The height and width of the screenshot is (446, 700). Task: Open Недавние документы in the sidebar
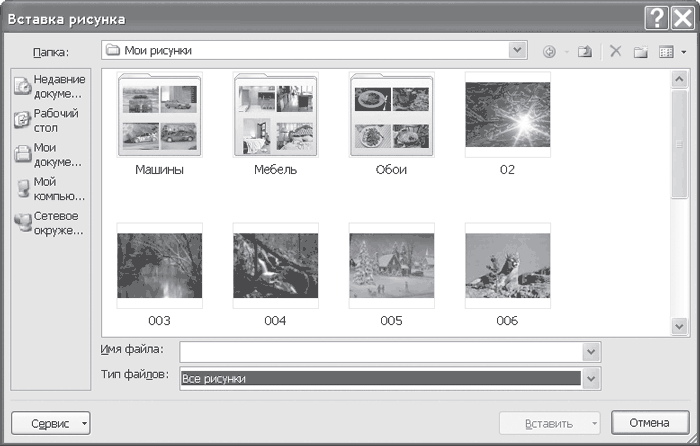point(50,86)
